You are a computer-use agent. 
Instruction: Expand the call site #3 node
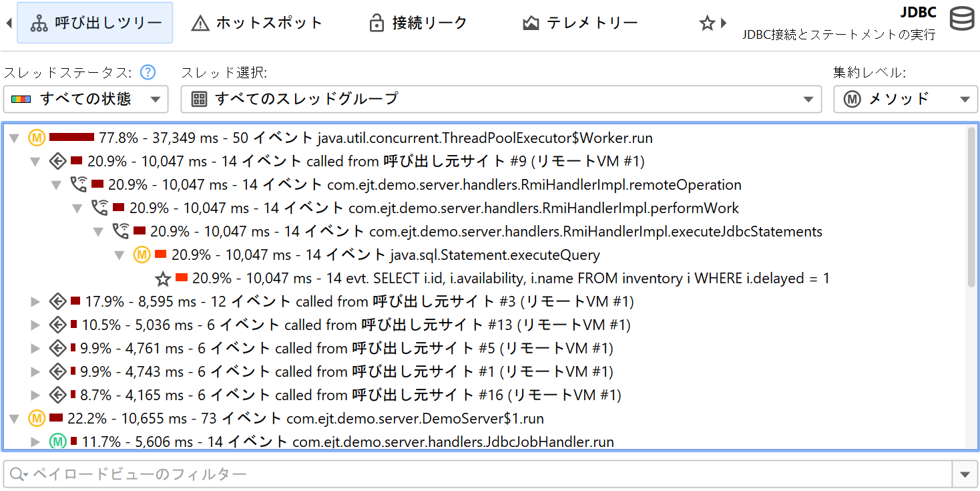pyautogui.click(x=36, y=302)
